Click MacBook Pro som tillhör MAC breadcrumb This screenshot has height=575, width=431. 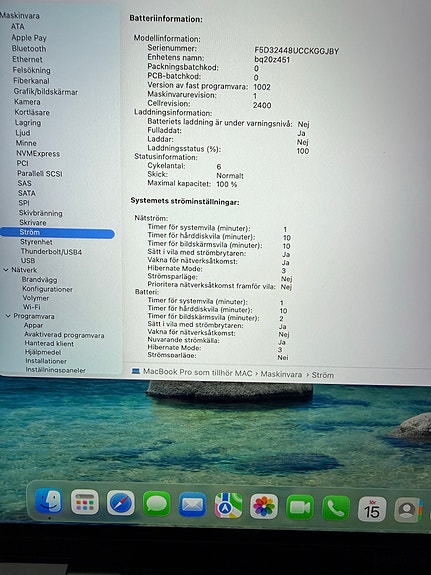[197, 372]
